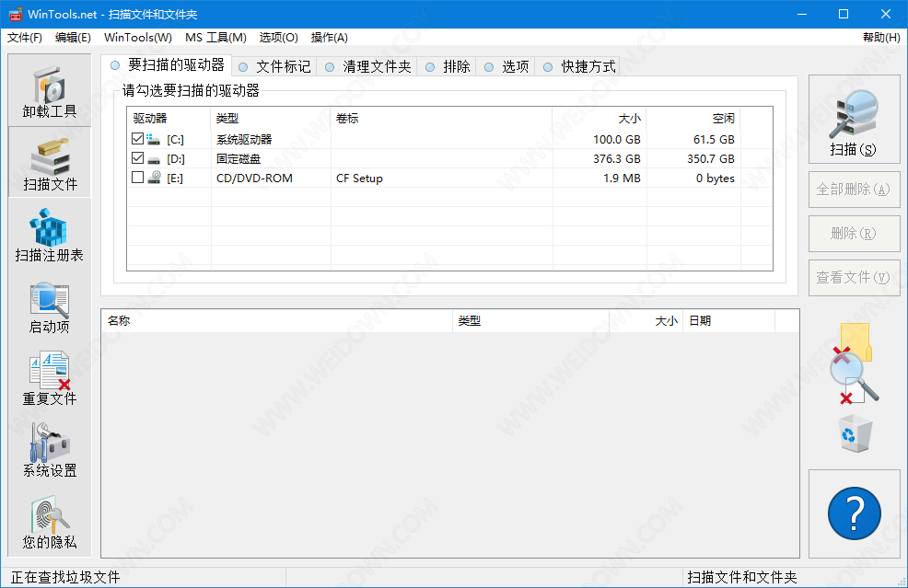Click the 删除(R) button
Image resolution: width=908 pixels, height=588 pixels.
[x=855, y=233]
